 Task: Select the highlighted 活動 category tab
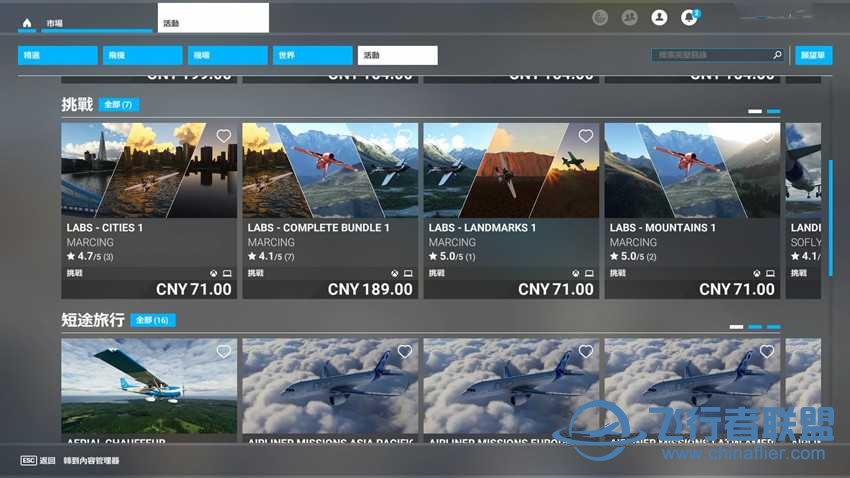[397, 55]
